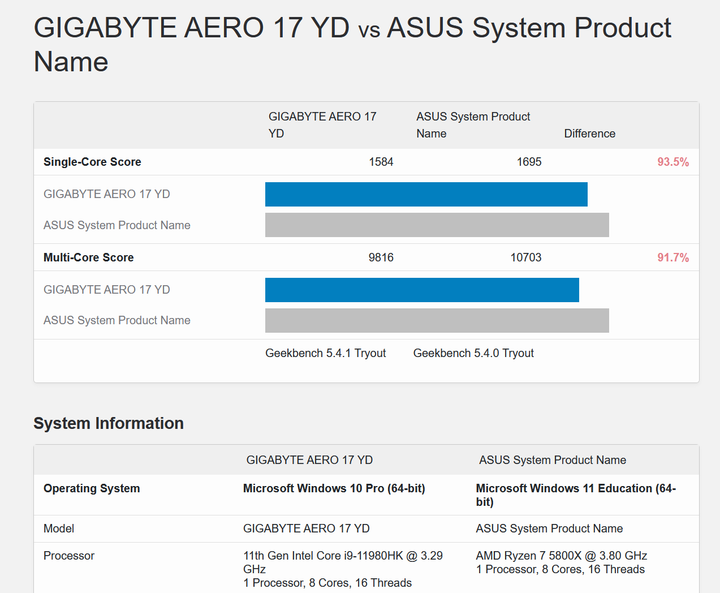Viewport: 720px width, 593px height.
Task: Click the gray ASUS single-core bar
Action: [437, 225]
